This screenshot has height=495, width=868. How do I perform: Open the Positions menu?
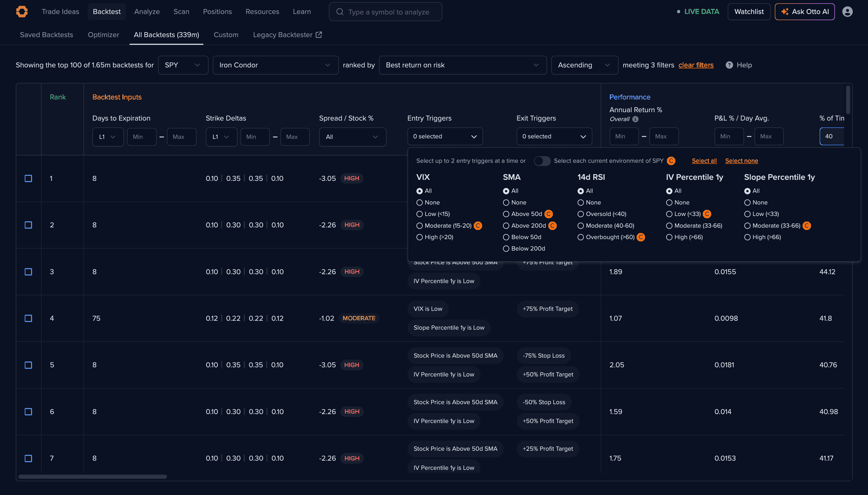point(217,11)
